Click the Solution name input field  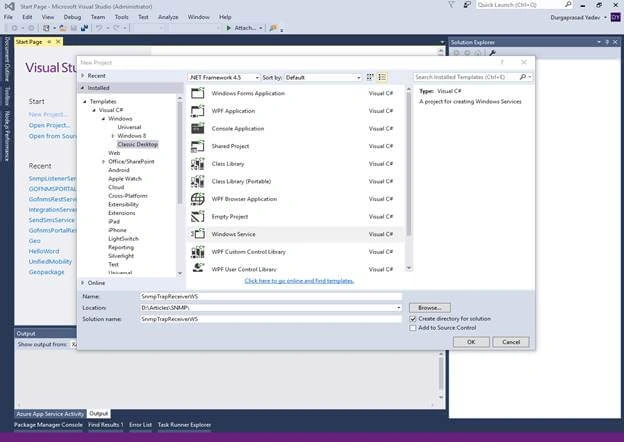click(271, 319)
